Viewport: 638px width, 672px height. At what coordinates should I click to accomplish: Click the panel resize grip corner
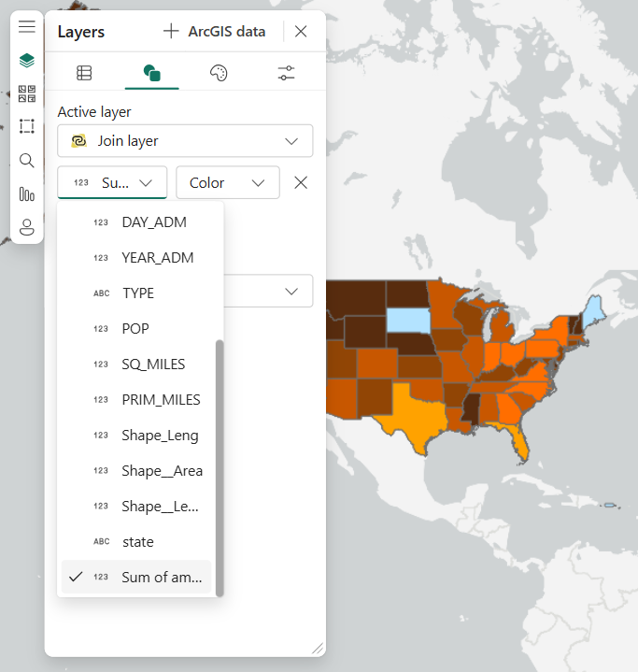click(318, 649)
